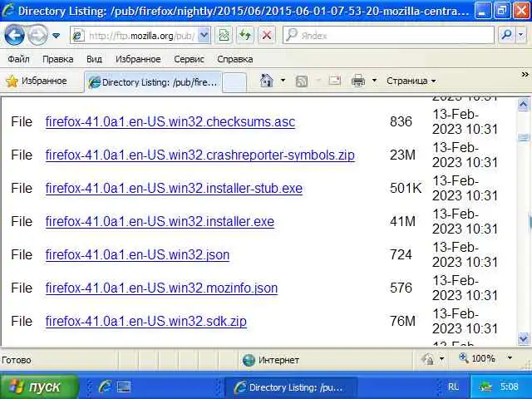The width and height of the screenshot is (532, 399).
Task: Click the network tray icon
Action: 485,387
